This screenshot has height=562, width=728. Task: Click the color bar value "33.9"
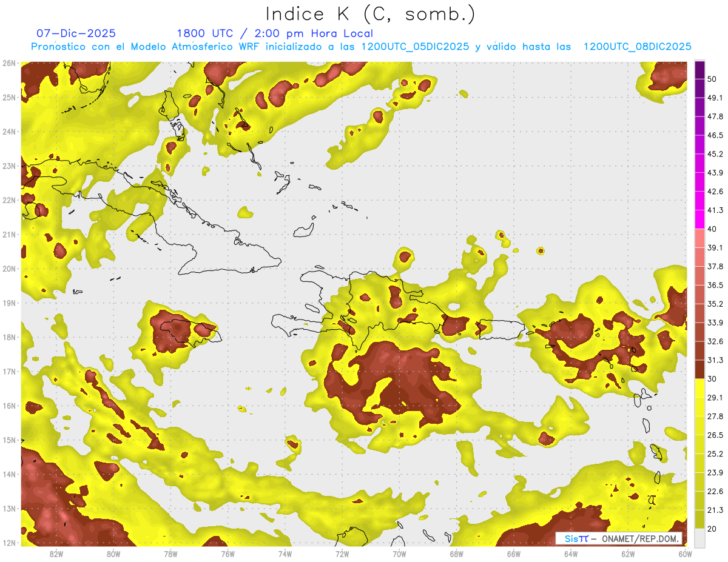coord(715,323)
